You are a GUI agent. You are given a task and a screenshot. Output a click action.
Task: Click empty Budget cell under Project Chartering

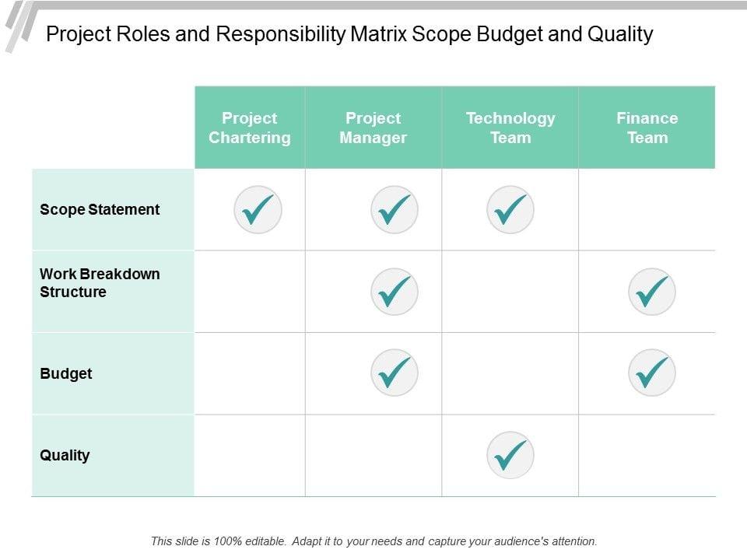pos(250,373)
